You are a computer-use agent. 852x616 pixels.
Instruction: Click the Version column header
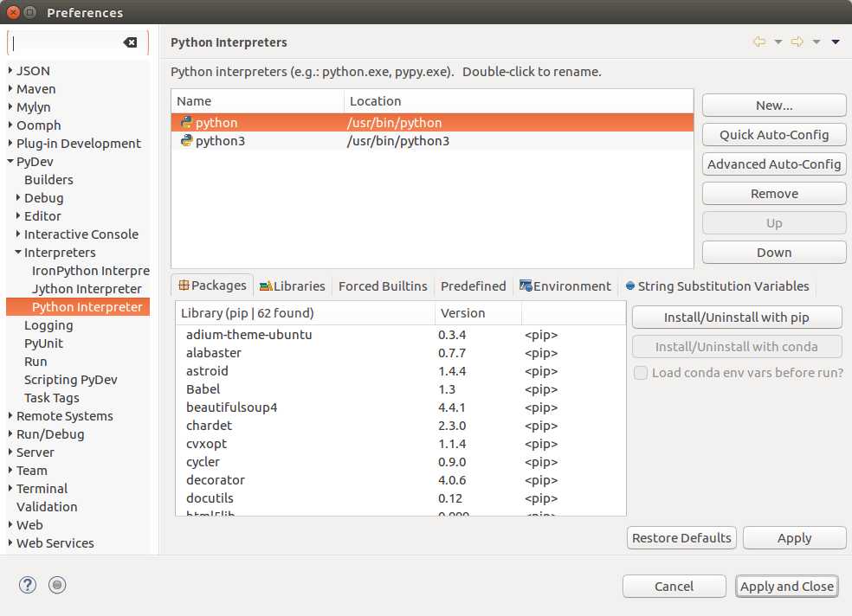point(478,313)
